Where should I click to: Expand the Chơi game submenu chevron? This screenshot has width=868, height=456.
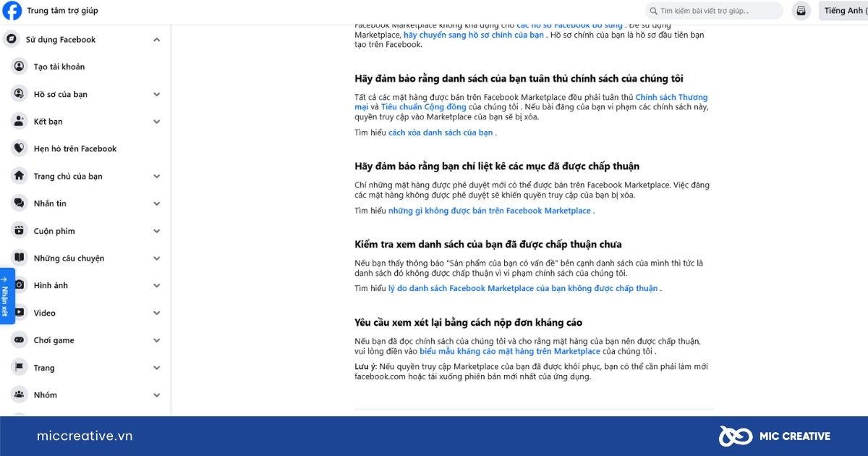157,340
